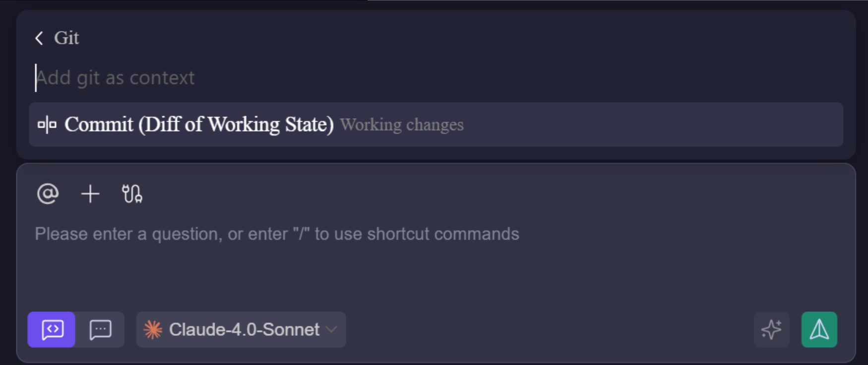Screen dimensions: 868x365
Task: Click the sparkle enhance prompt icon
Action: tap(771, 330)
